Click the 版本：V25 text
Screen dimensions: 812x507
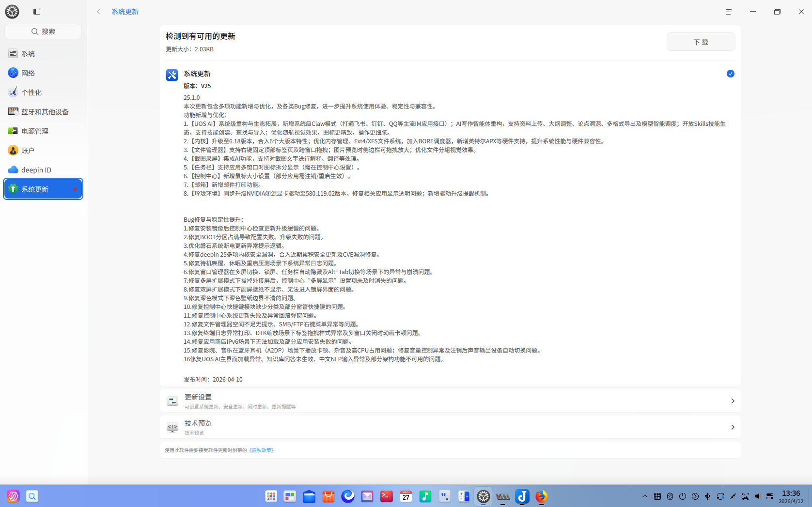point(197,86)
